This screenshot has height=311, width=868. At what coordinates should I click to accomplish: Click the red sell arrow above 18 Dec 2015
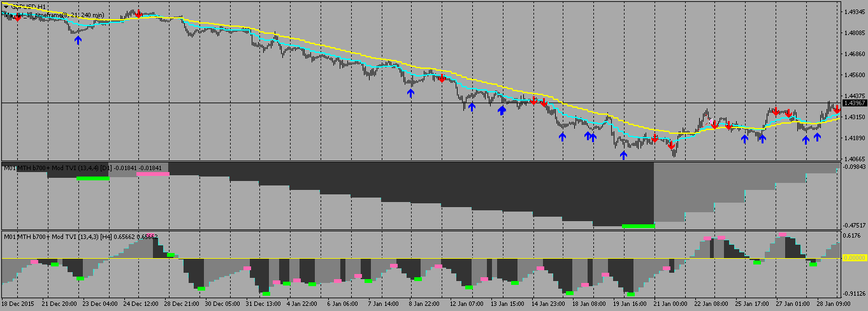(17, 18)
